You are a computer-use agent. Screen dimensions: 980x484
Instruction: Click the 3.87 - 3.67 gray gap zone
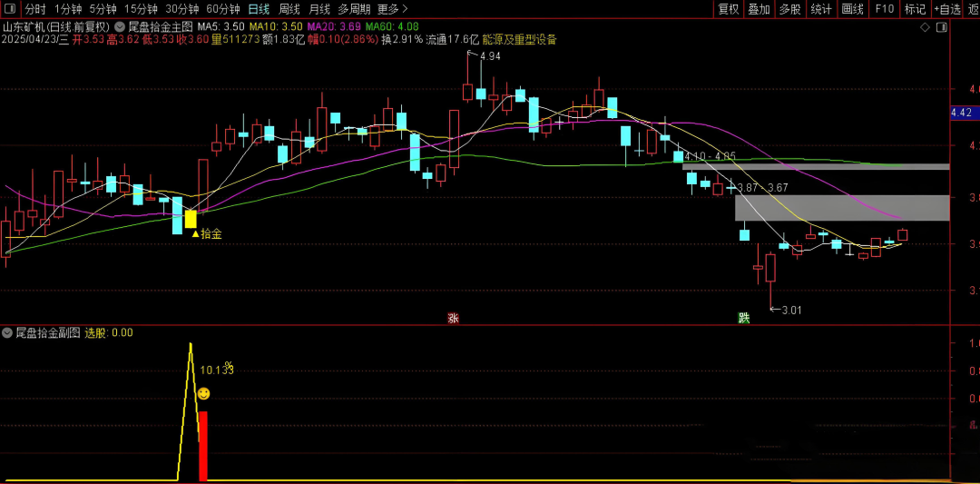pos(841,208)
